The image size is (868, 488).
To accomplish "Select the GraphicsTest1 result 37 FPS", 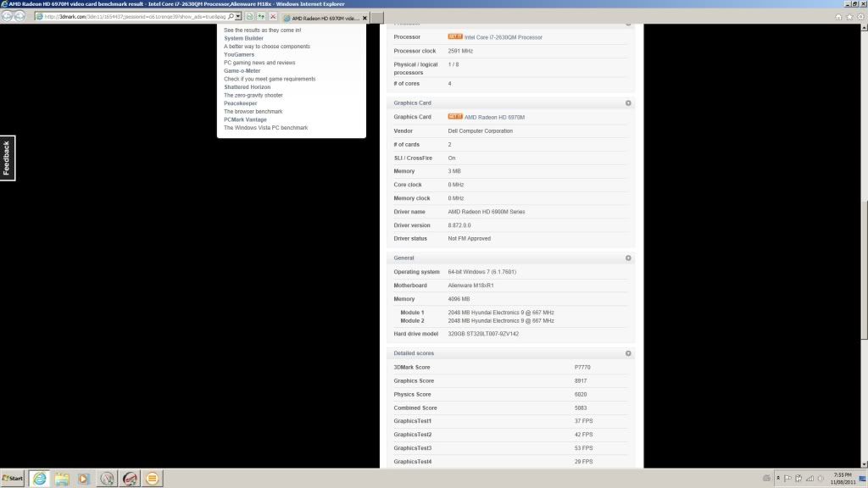I will (x=583, y=421).
